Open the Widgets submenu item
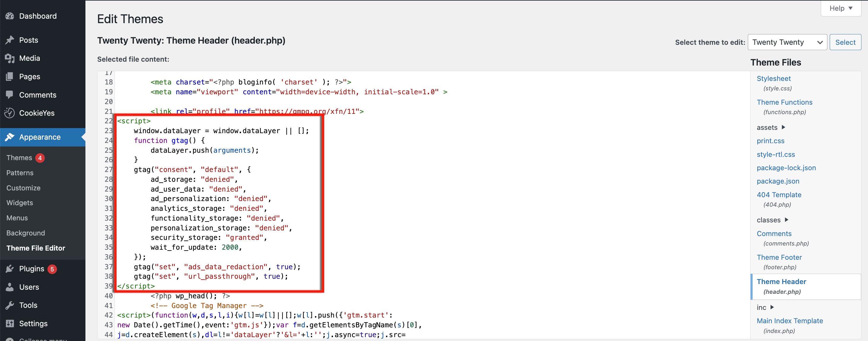The width and height of the screenshot is (868, 341). 20,203
